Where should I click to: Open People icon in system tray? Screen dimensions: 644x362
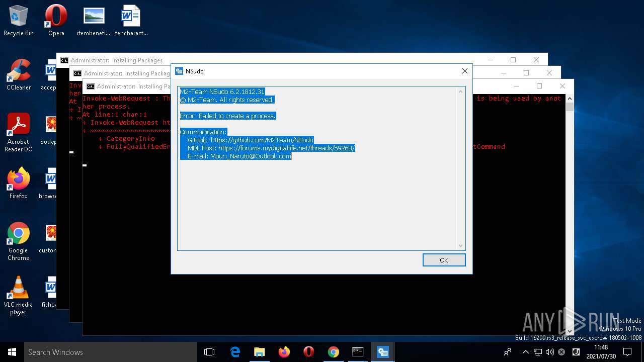tap(508, 352)
